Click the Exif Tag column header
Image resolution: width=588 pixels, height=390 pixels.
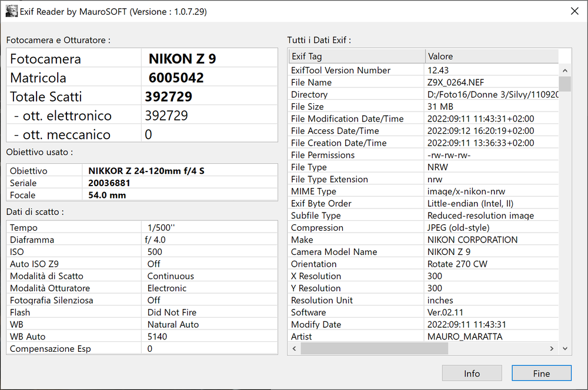357,56
